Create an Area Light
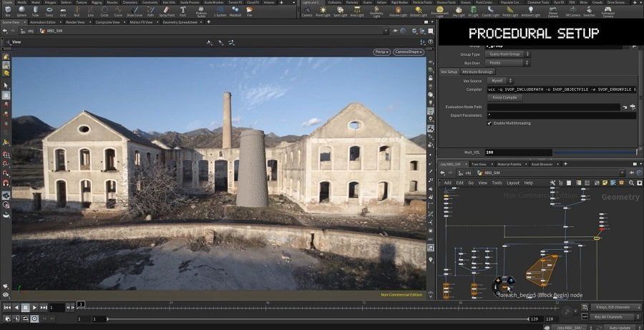Screen dimensions: 644x330 tap(357, 11)
